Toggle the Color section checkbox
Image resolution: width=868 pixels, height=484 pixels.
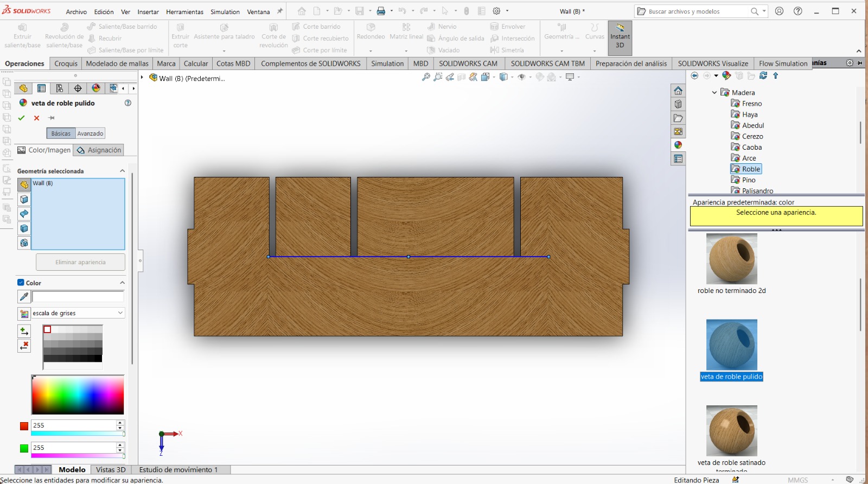(21, 283)
